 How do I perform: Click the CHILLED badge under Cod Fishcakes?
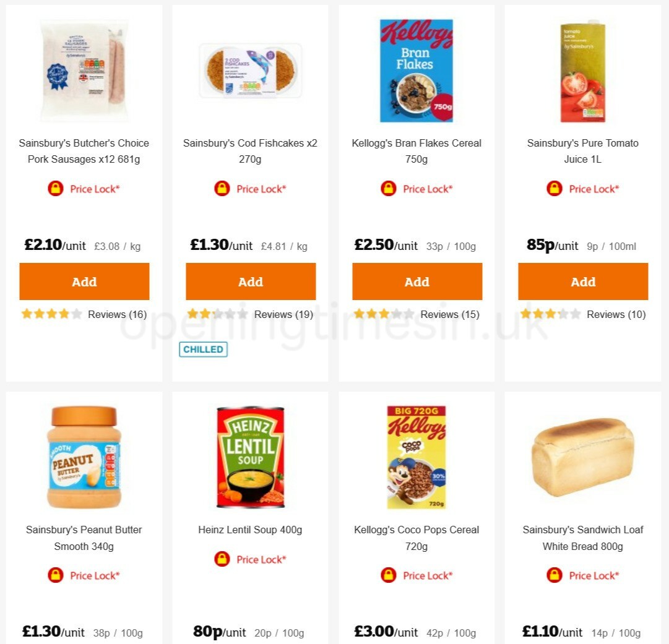pyautogui.click(x=203, y=349)
